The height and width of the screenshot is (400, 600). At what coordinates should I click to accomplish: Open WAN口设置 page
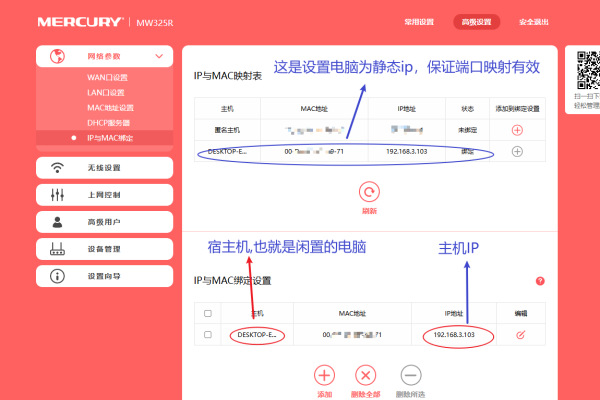[x=107, y=77]
